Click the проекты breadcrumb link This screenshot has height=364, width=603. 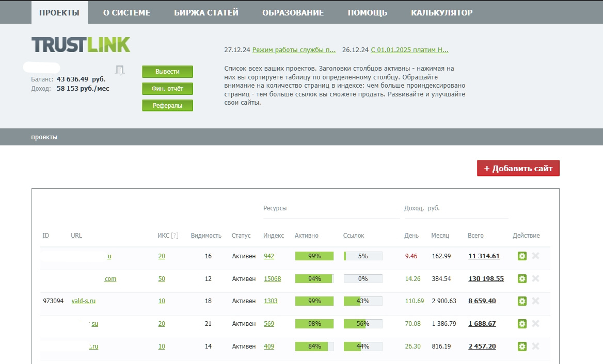click(x=44, y=137)
